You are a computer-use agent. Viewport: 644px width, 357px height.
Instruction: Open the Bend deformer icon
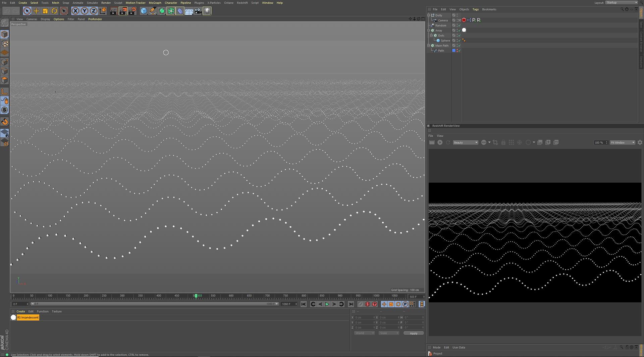[180, 11]
